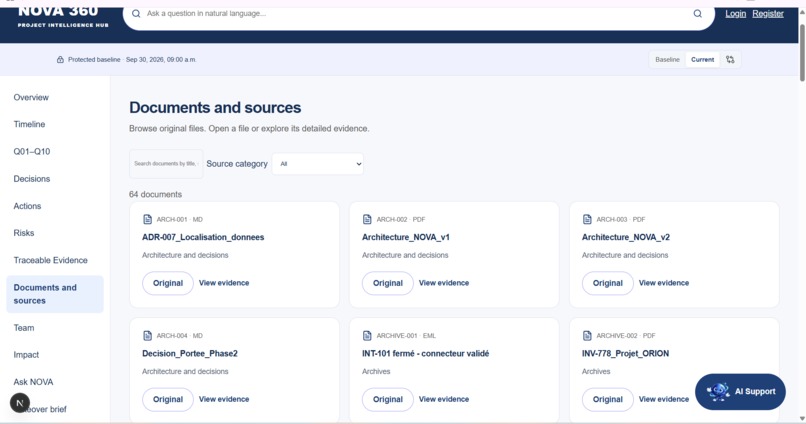
Task: Click the ADR-007_Localisation_donnees title
Action: pyautogui.click(x=203, y=237)
